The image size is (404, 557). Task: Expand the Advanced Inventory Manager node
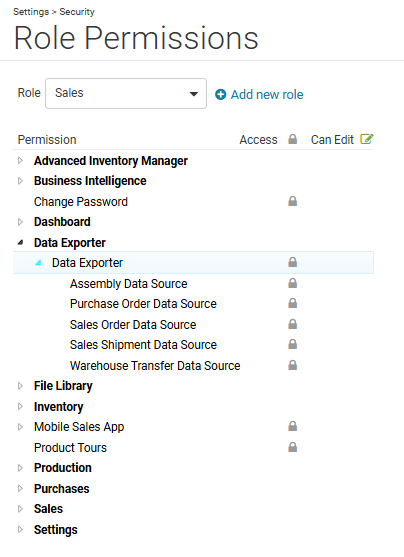(20, 161)
